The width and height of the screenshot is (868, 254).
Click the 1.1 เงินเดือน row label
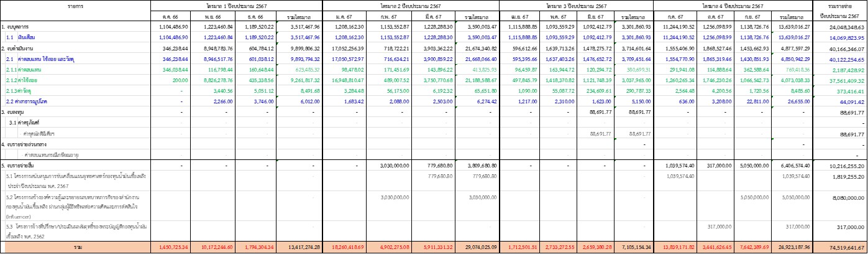[x=26, y=37]
